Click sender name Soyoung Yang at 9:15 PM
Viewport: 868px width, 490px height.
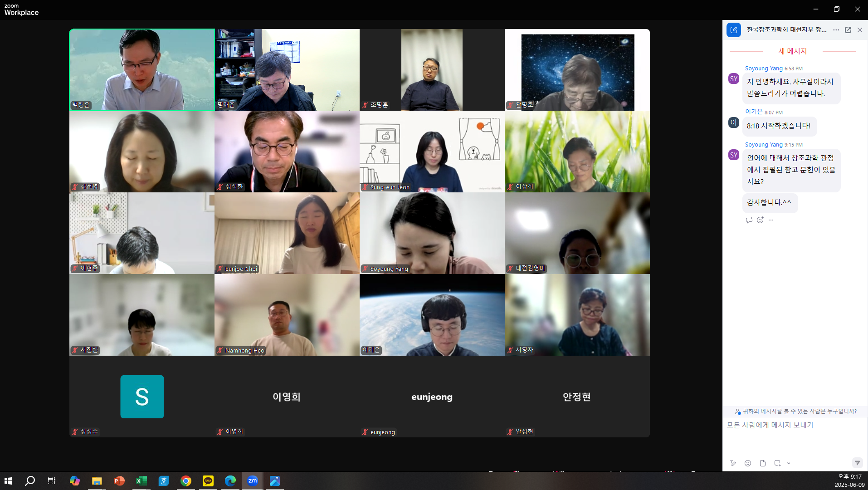764,145
